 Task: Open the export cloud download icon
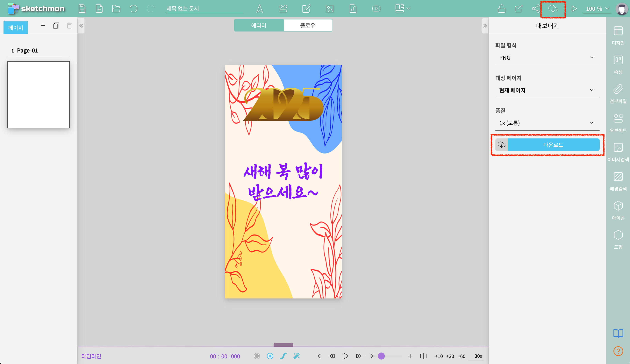[553, 9]
